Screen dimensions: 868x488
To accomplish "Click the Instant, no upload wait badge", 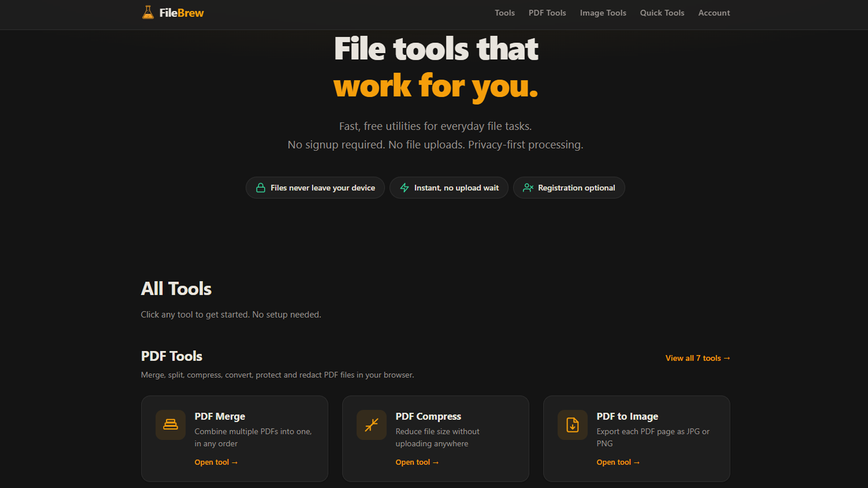I will pos(448,188).
